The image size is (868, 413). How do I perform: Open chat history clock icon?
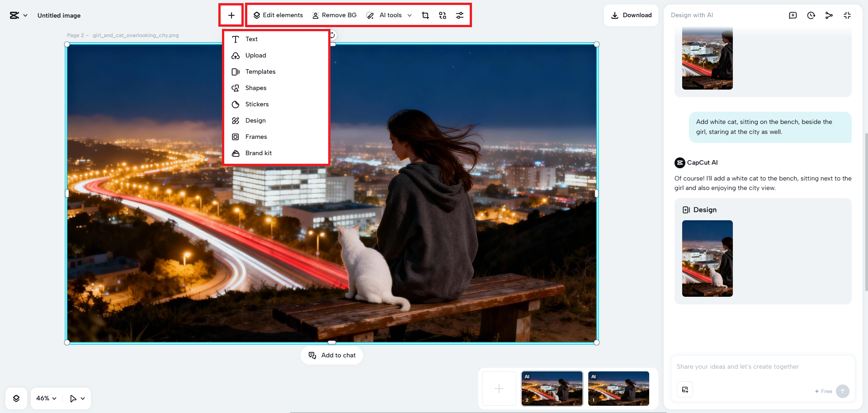click(811, 15)
